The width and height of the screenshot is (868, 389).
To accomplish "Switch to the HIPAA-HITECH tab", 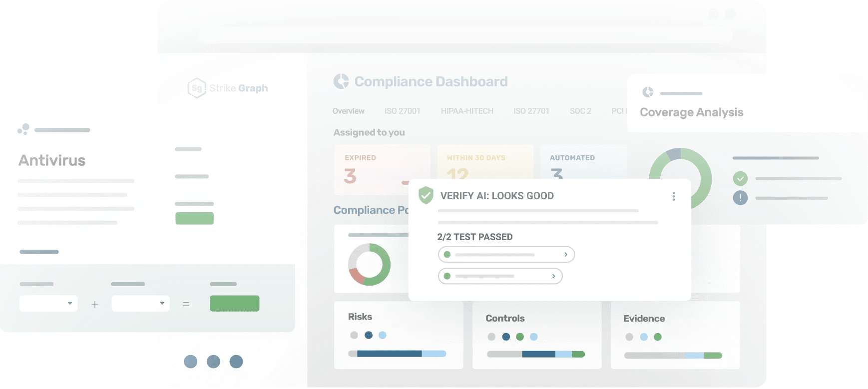I will click(x=466, y=111).
